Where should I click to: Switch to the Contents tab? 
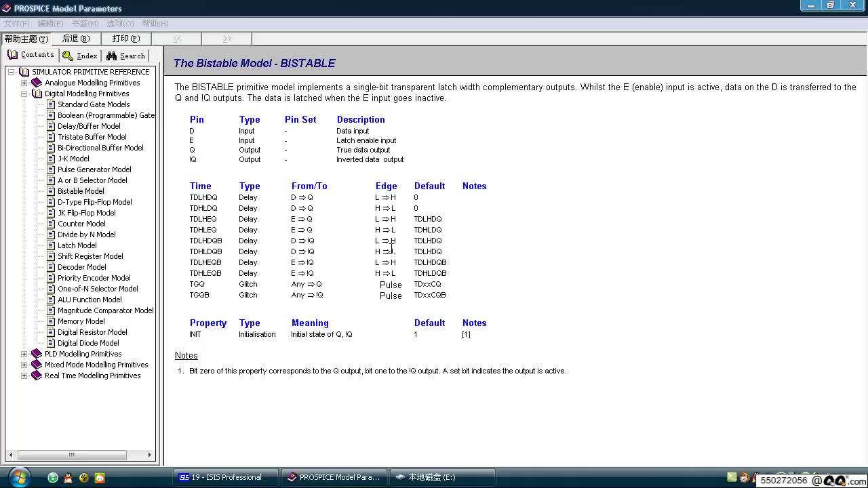(31, 55)
